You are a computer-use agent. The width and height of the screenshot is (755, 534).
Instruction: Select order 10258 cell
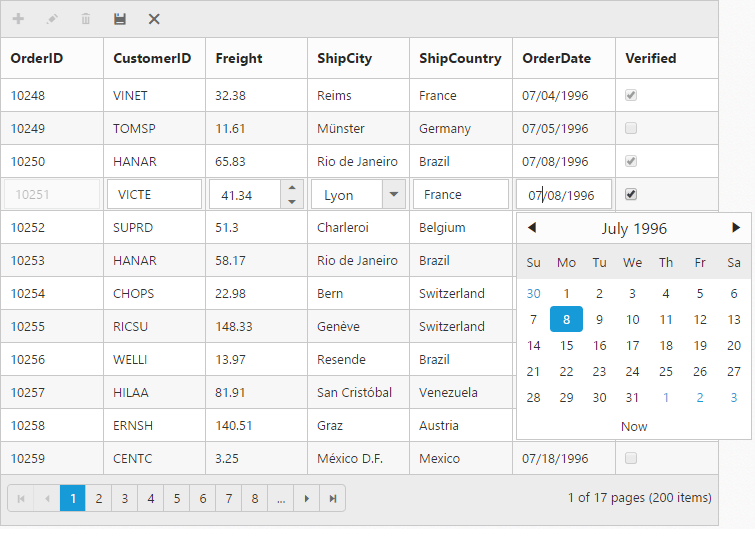[52, 425]
